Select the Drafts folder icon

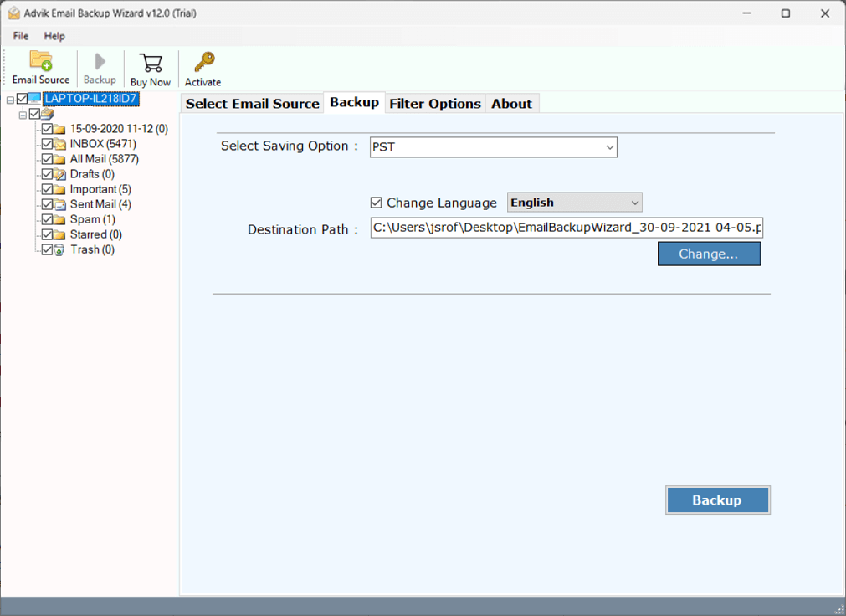[x=60, y=173]
